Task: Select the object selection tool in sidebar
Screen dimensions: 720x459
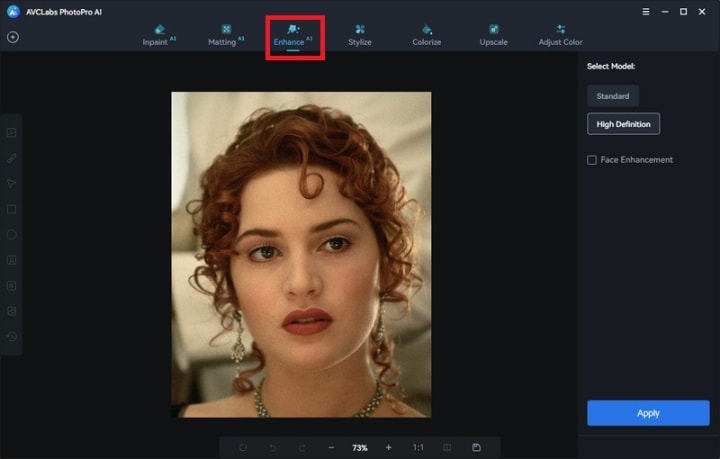Action: (11, 285)
